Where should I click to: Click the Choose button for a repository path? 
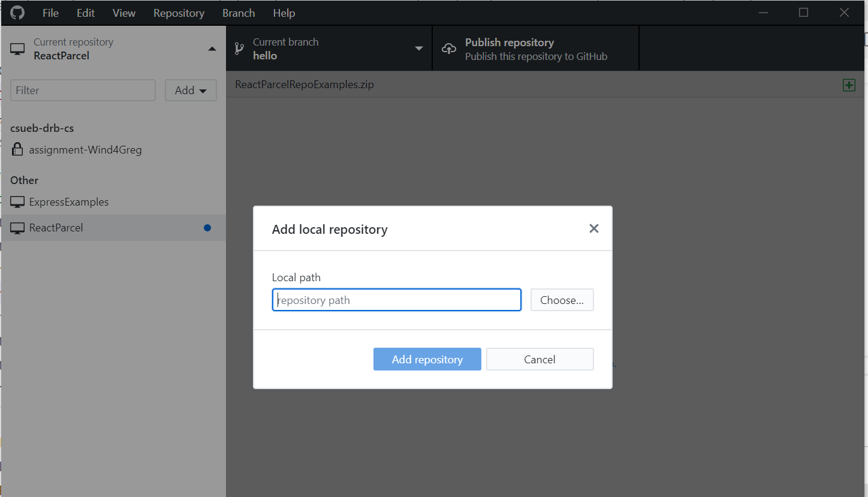click(562, 300)
